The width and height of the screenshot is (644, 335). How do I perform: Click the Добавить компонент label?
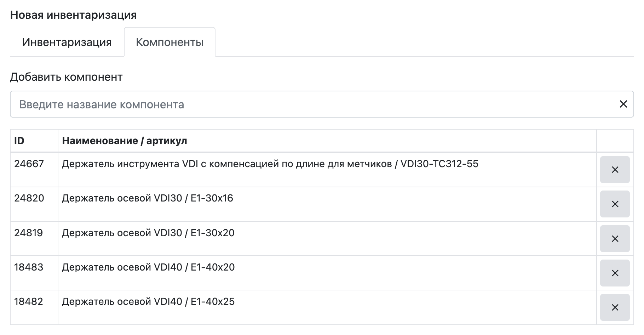66,77
